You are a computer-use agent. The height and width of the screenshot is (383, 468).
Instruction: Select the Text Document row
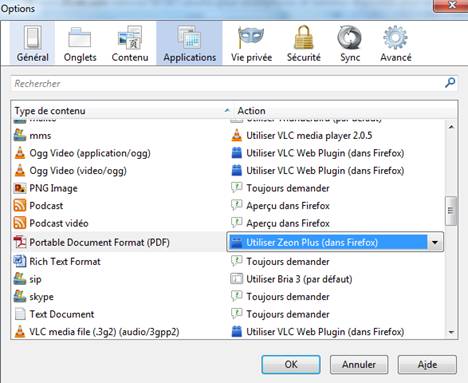tap(229, 314)
